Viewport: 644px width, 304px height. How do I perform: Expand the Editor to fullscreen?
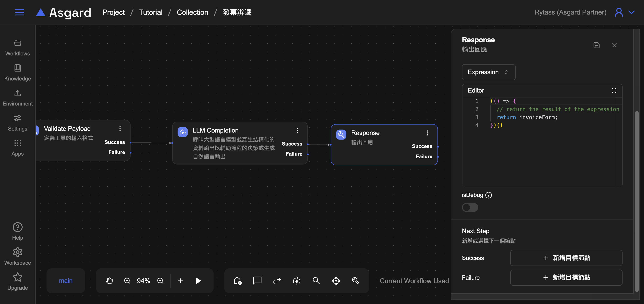614,91
